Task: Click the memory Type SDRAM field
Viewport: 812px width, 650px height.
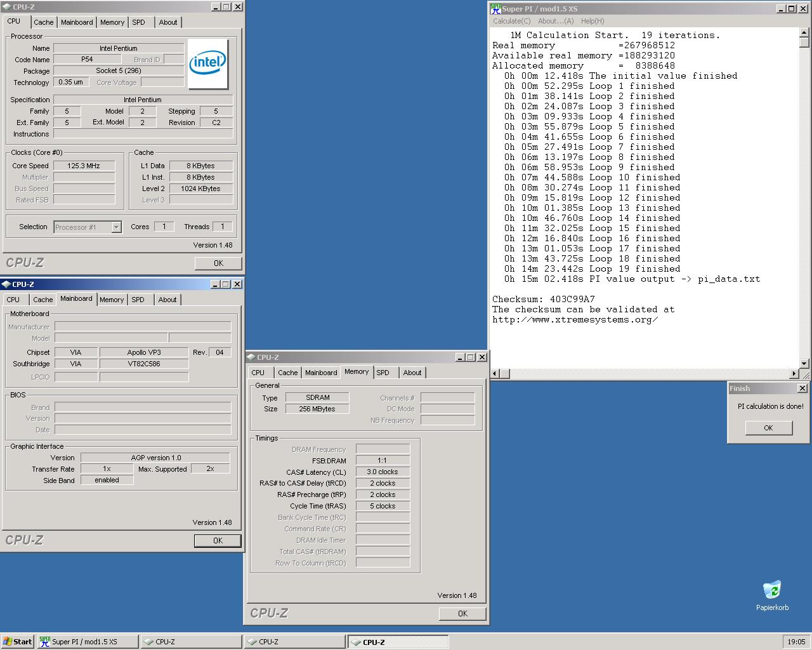Action: pos(317,397)
